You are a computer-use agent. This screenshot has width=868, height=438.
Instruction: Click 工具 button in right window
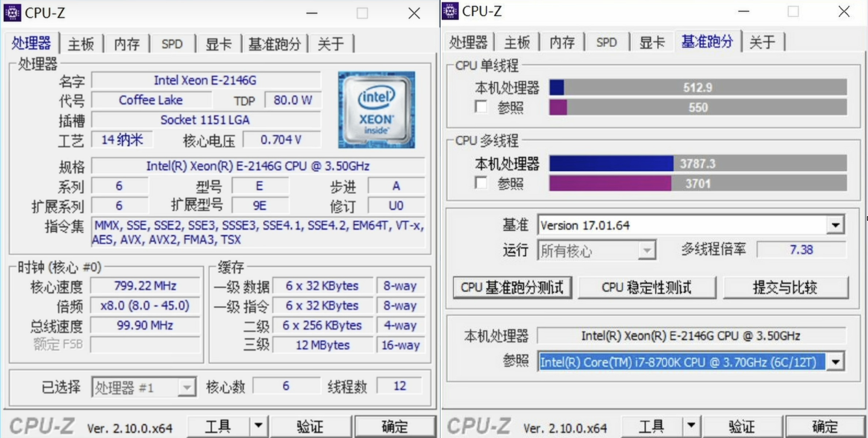651,426
